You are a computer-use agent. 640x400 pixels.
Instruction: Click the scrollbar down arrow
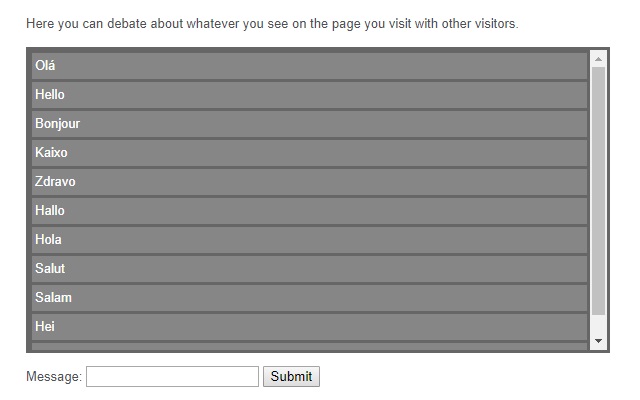click(x=598, y=341)
